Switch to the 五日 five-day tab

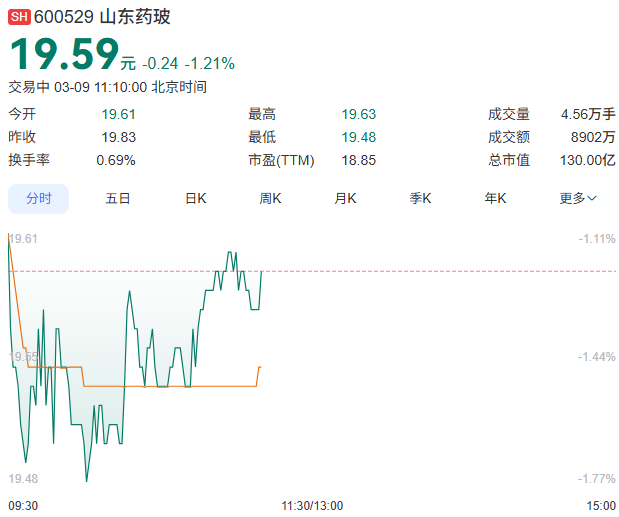tap(118, 198)
